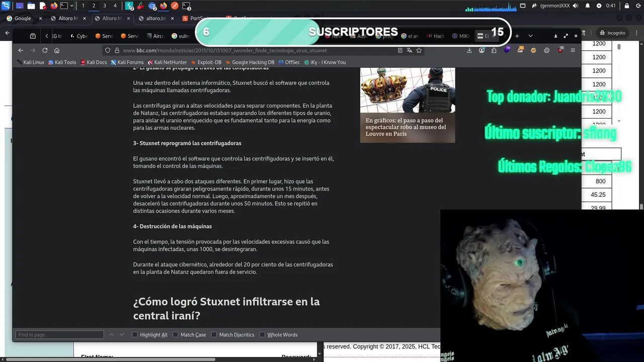Switch to the altoro.te tab in Chrome
This screenshot has width=644, height=362.
[x=156, y=18]
